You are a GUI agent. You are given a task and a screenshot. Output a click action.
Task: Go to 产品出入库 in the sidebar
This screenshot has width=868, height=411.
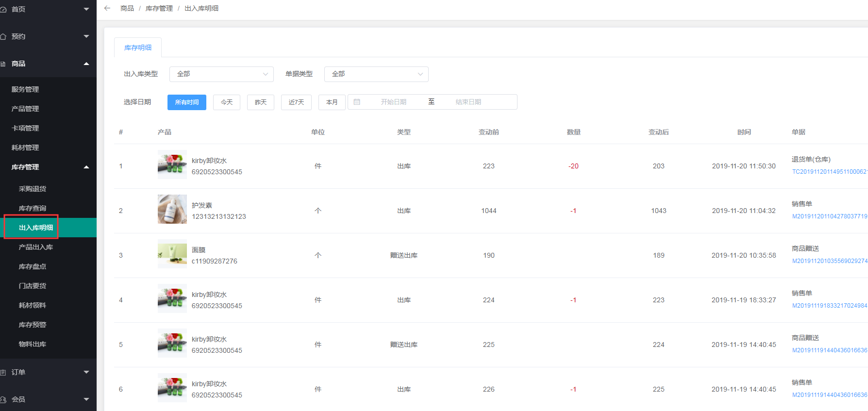click(36, 247)
